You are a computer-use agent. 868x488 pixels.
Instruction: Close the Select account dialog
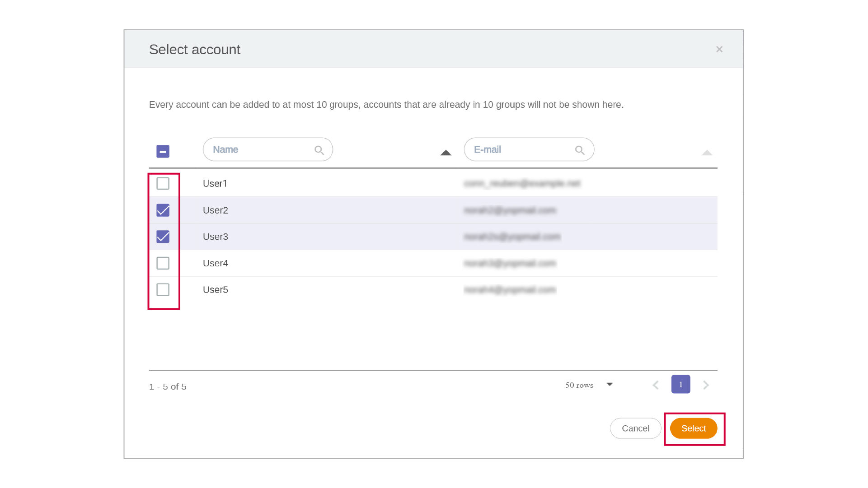[719, 49]
